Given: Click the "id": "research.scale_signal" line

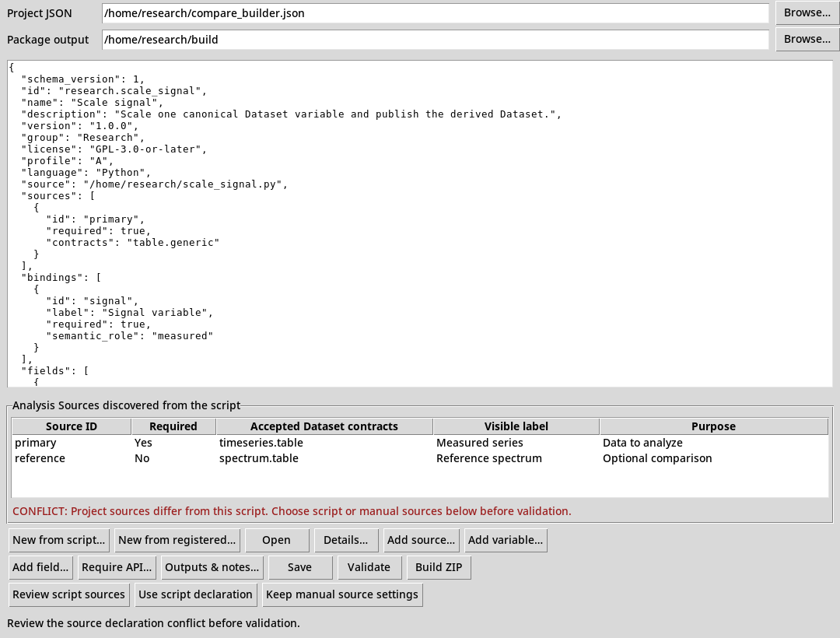Looking at the screenshot, I should click(x=114, y=91).
